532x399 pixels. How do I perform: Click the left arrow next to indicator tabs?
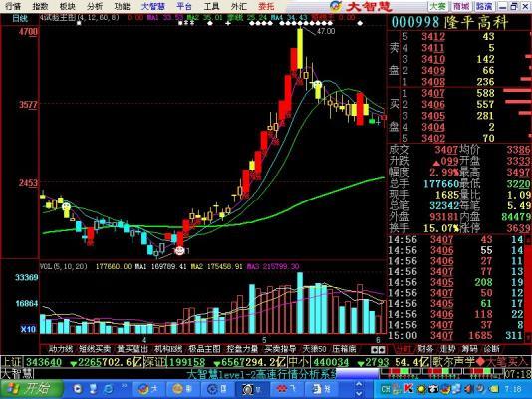[374, 349]
